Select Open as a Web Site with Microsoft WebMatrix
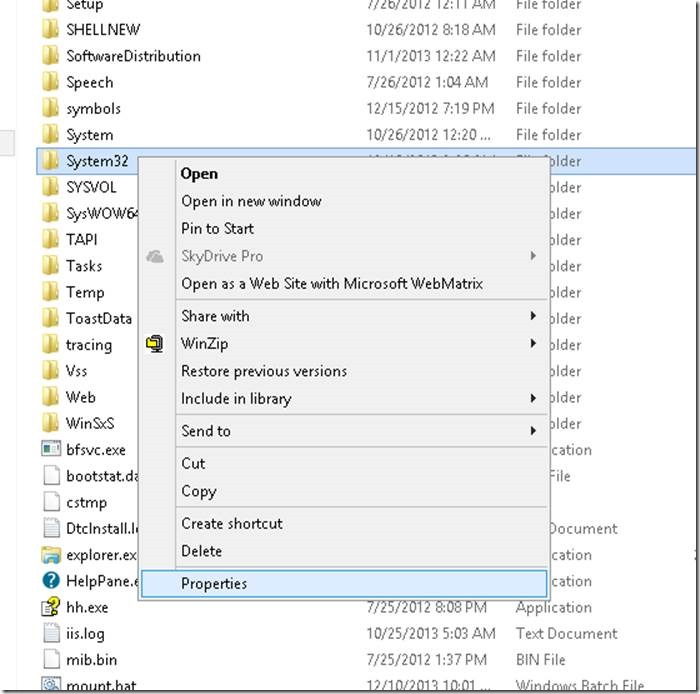The width and height of the screenshot is (700, 694). pyautogui.click(x=344, y=284)
